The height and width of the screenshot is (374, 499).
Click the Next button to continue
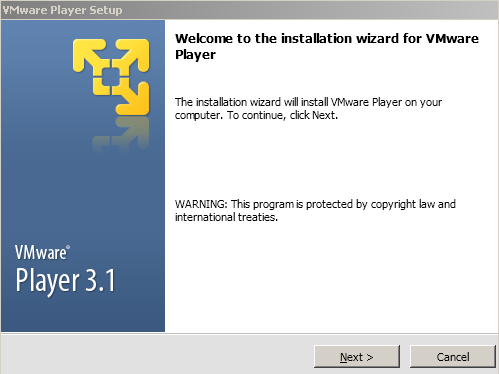tap(357, 357)
